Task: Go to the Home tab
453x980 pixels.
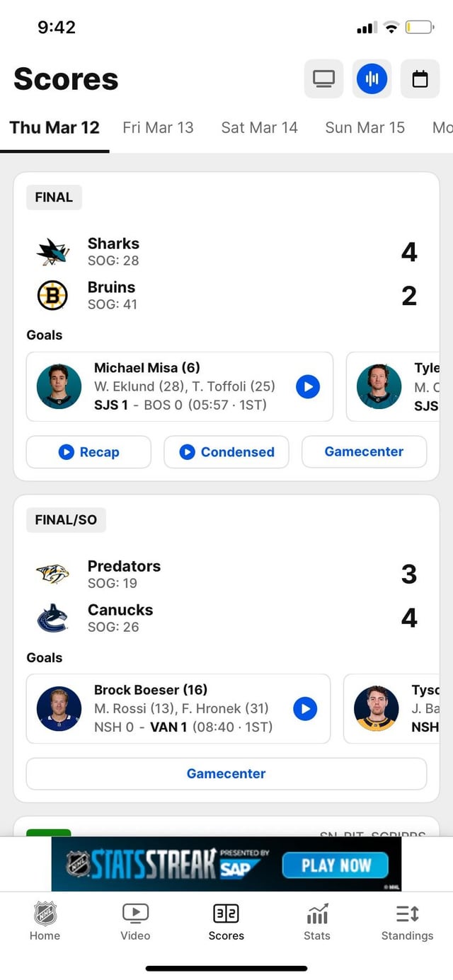Action: click(x=45, y=922)
